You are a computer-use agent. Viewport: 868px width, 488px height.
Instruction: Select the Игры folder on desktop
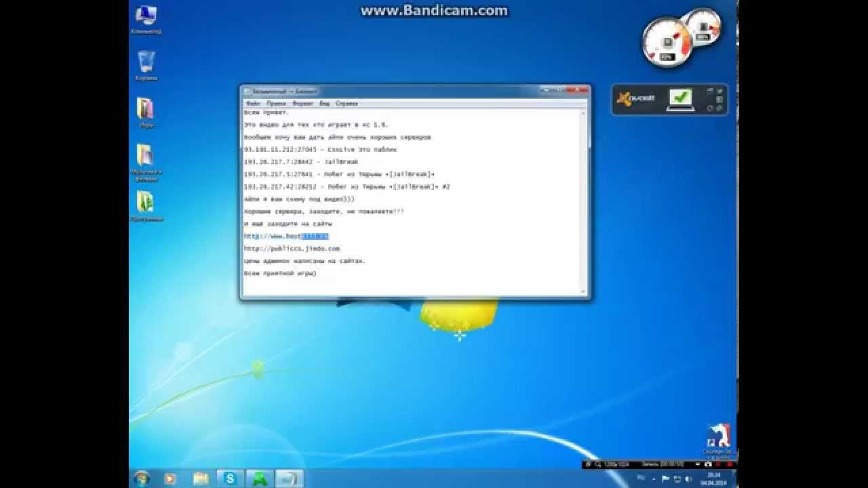tap(146, 113)
